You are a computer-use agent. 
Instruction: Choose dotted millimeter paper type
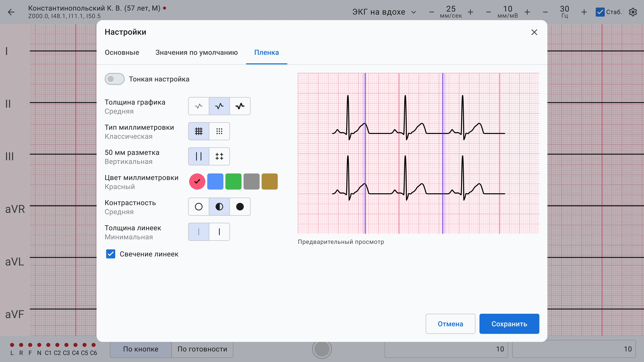(x=219, y=131)
